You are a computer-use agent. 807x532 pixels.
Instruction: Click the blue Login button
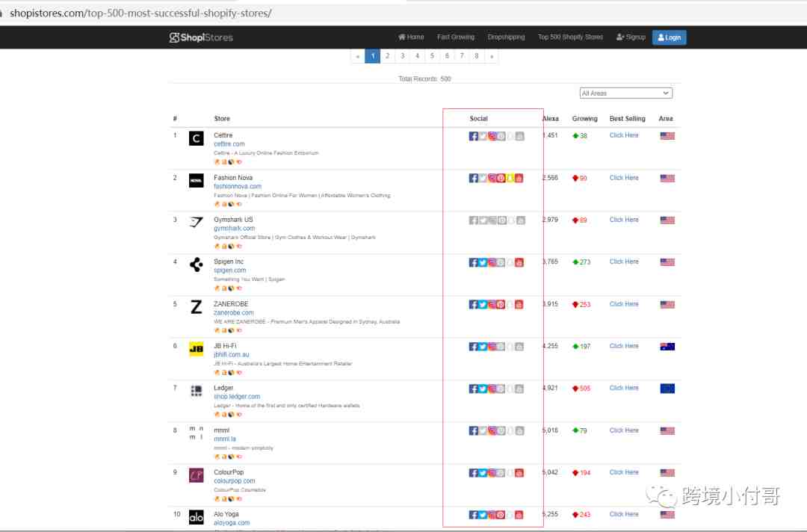(669, 37)
